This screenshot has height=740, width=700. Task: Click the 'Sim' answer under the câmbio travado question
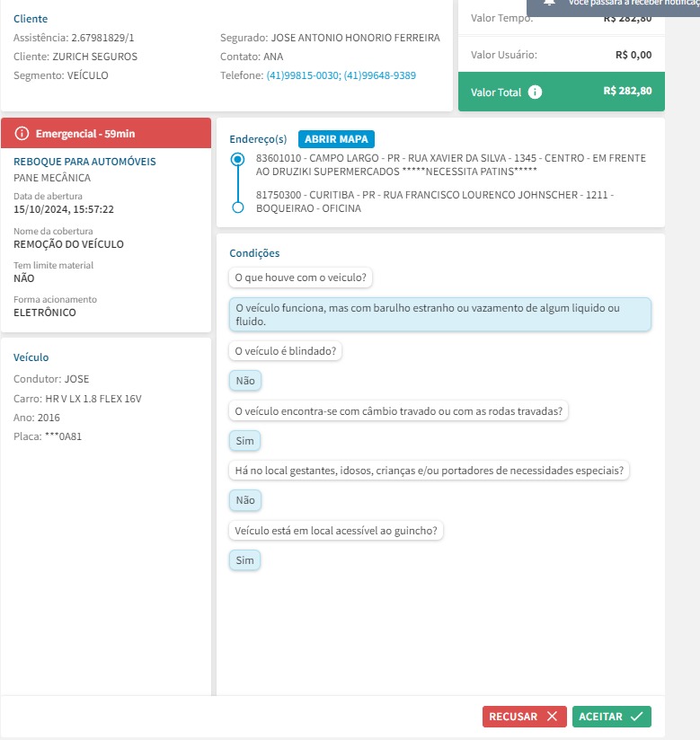pos(244,441)
